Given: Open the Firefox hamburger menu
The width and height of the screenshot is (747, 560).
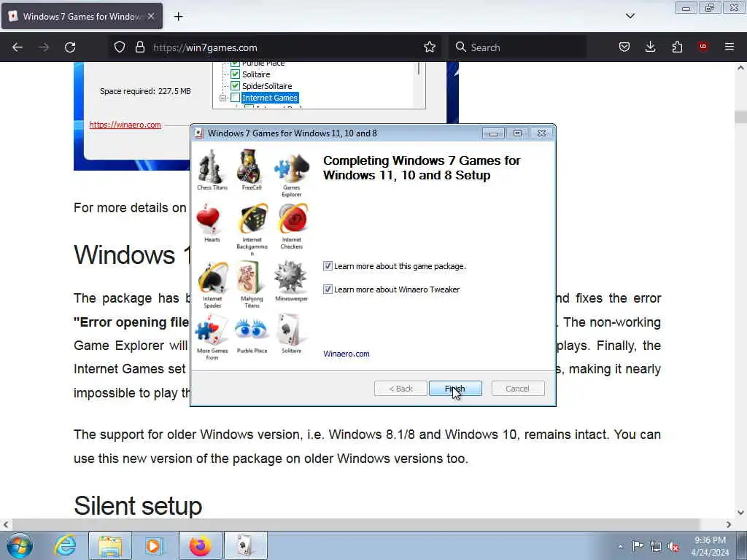Looking at the screenshot, I should click(729, 47).
